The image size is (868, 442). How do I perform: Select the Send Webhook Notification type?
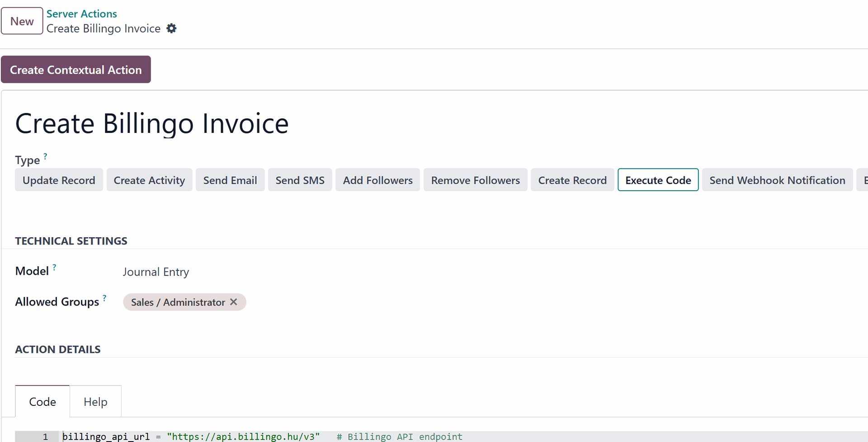pyautogui.click(x=777, y=180)
